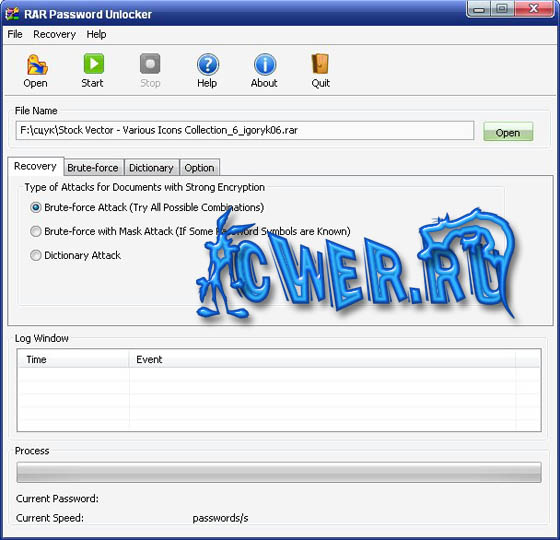Click the Event column header in Log Window

[x=322, y=359]
